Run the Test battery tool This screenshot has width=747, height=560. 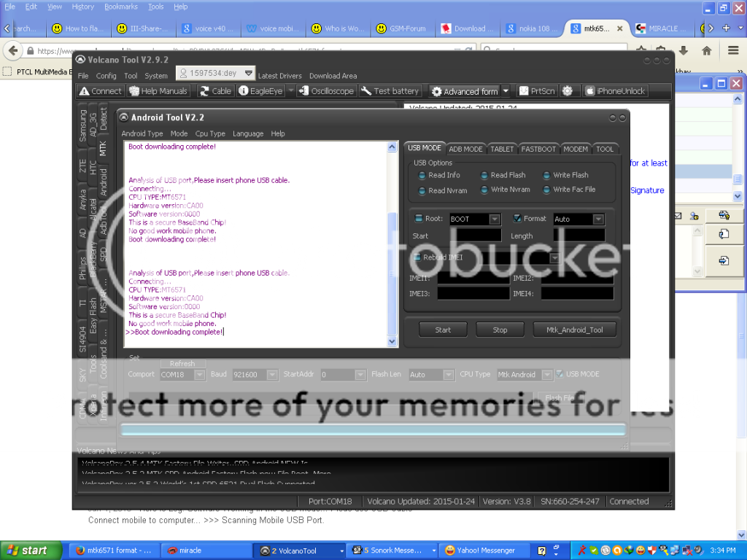[390, 91]
